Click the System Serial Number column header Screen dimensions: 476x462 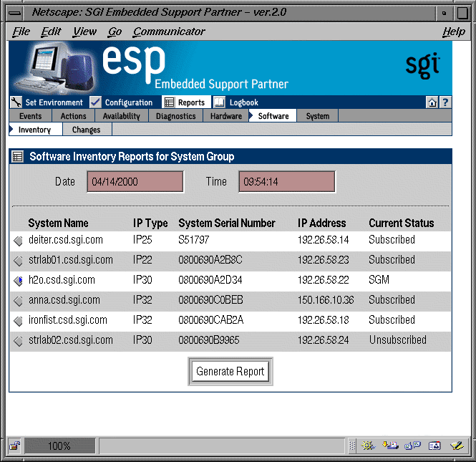coord(227,223)
